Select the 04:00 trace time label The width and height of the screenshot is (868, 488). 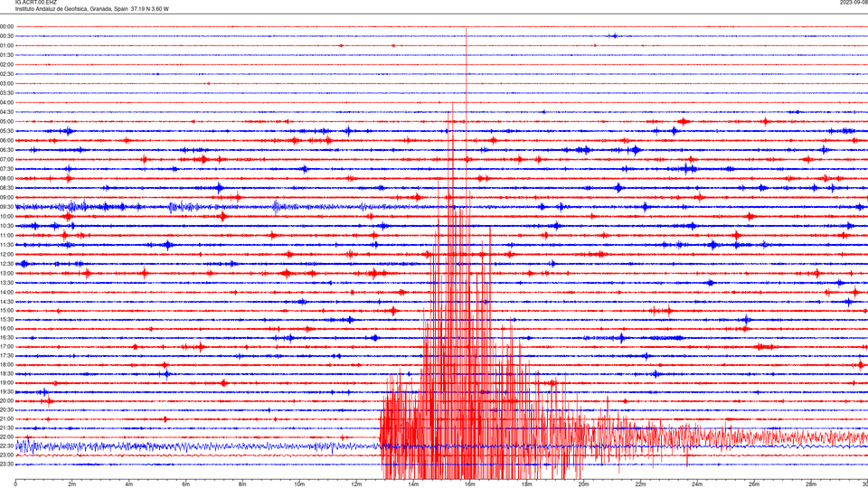(6, 102)
